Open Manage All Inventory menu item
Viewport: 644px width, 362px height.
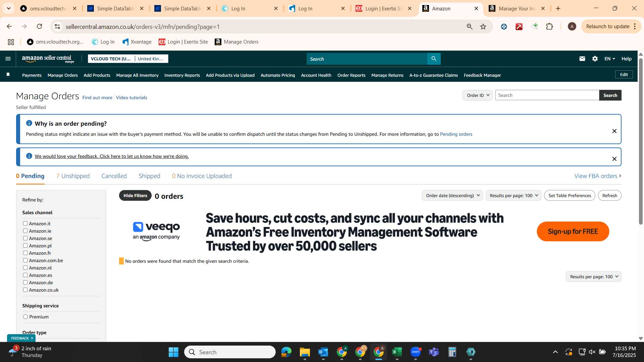(x=137, y=75)
